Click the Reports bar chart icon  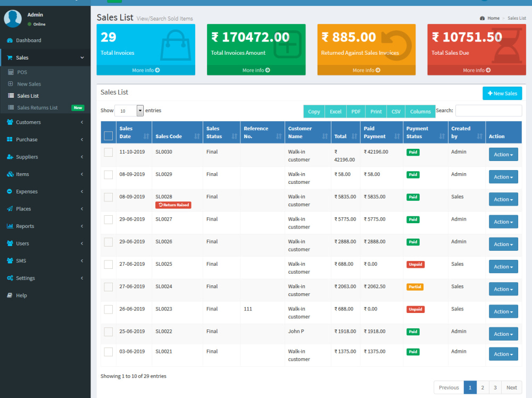pos(10,226)
